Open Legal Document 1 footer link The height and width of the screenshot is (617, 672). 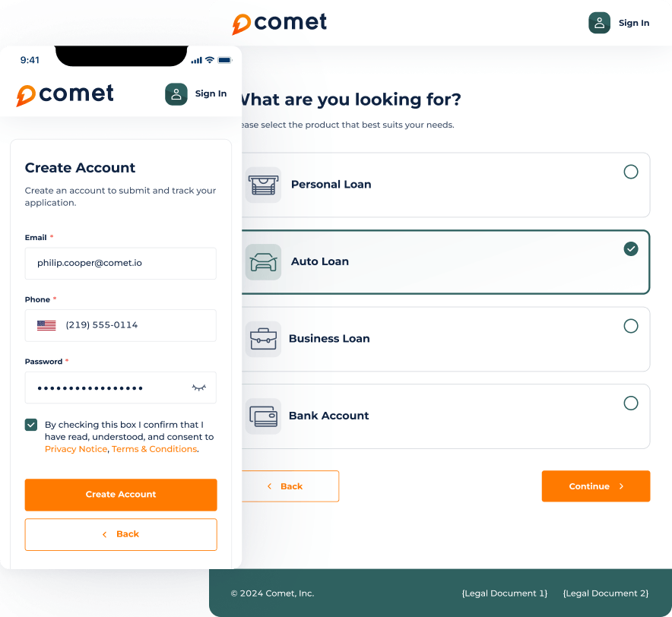pyautogui.click(x=505, y=593)
